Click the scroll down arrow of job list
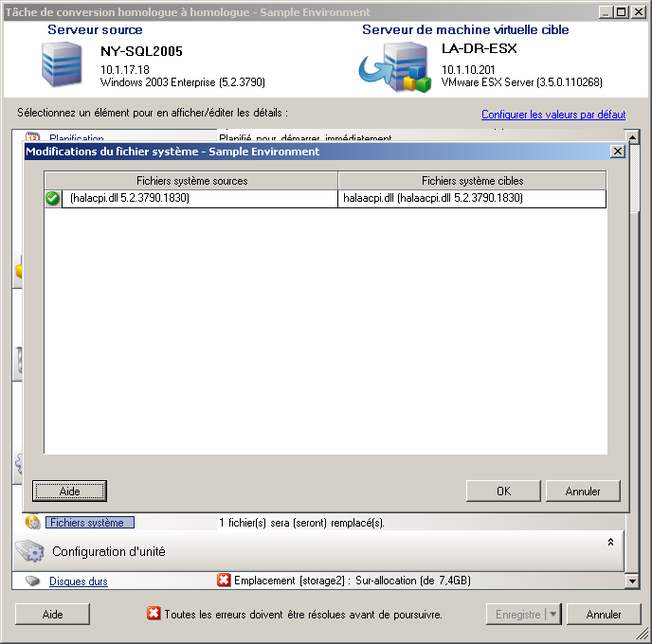 tap(632, 581)
